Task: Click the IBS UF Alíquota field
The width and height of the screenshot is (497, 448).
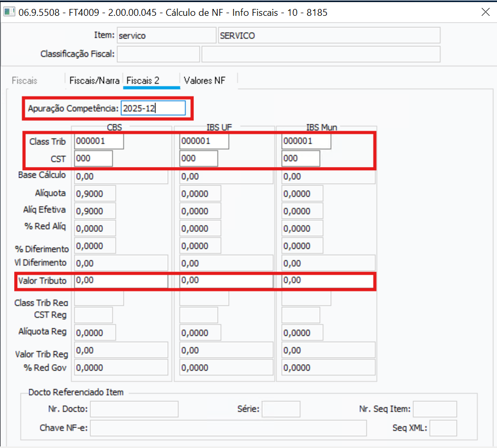Action: point(200,193)
